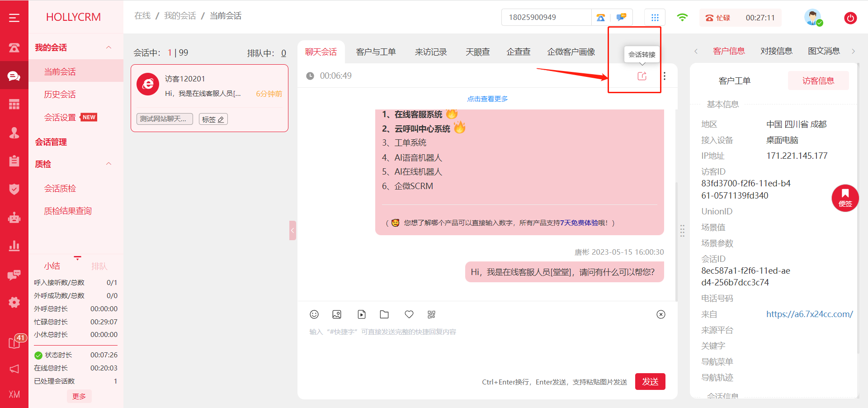Open the clipboard work order sidebar icon
Image resolution: width=868 pixels, height=408 pixels.
[14, 161]
